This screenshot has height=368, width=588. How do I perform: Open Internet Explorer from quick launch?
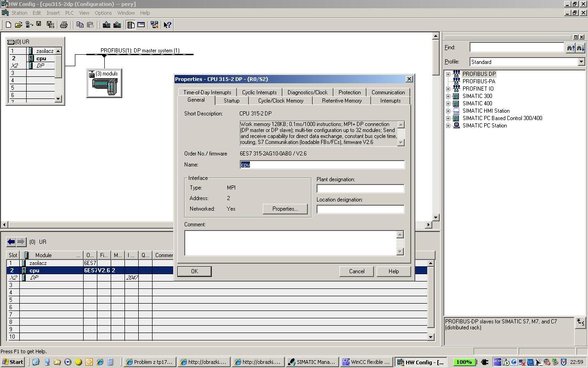tap(100, 362)
